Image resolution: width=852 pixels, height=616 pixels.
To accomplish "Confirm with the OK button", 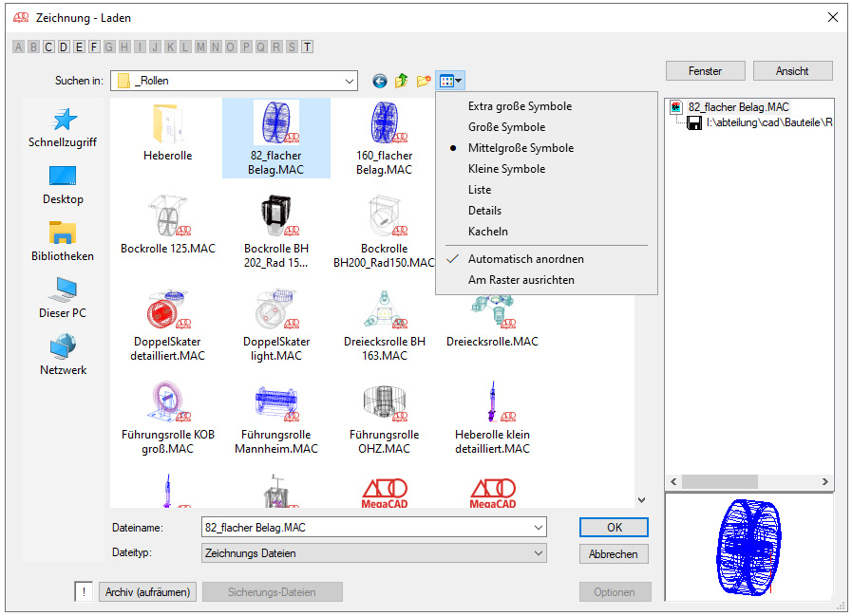I will point(614,528).
